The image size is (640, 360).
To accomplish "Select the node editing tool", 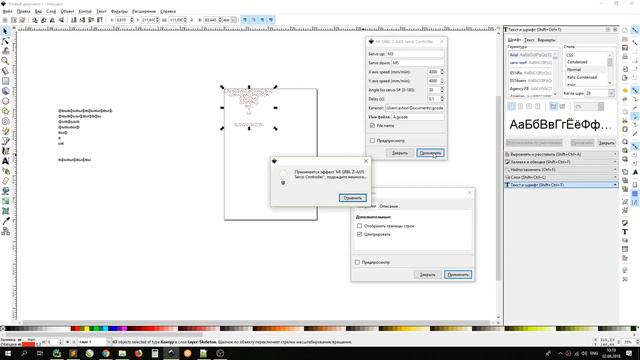I will 5,41.
